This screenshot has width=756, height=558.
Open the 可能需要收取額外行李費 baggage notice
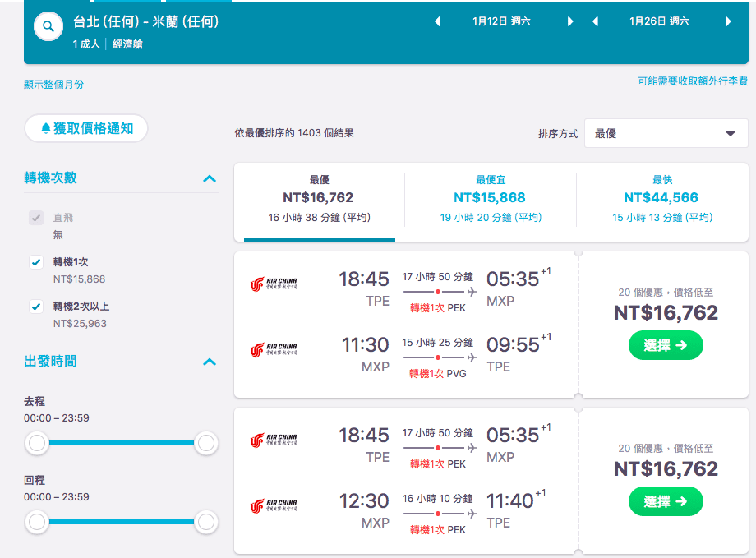pos(693,81)
